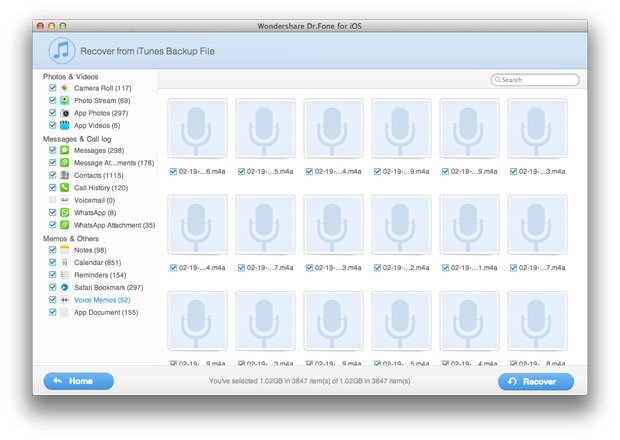This screenshot has width=620, height=440.
Task: Open the Safari Bookmark (297) category
Action: click(109, 287)
